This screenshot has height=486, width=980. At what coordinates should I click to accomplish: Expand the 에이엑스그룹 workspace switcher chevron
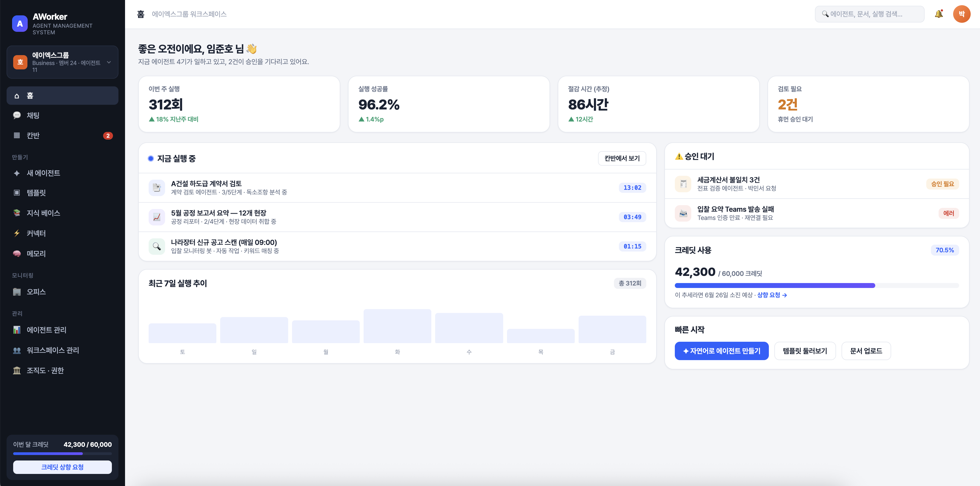pyautogui.click(x=109, y=63)
